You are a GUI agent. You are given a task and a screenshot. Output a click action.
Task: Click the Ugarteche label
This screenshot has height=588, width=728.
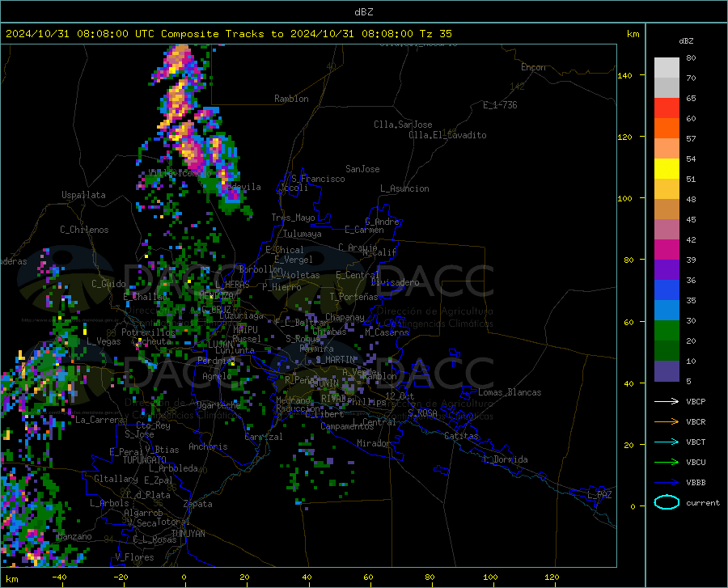coord(218,405)
